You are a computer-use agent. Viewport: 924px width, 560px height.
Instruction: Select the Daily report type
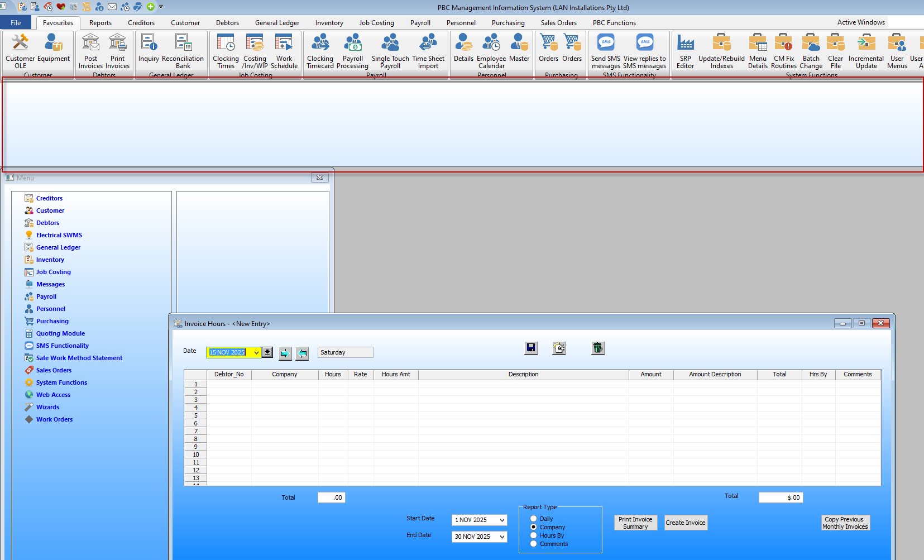534,519
